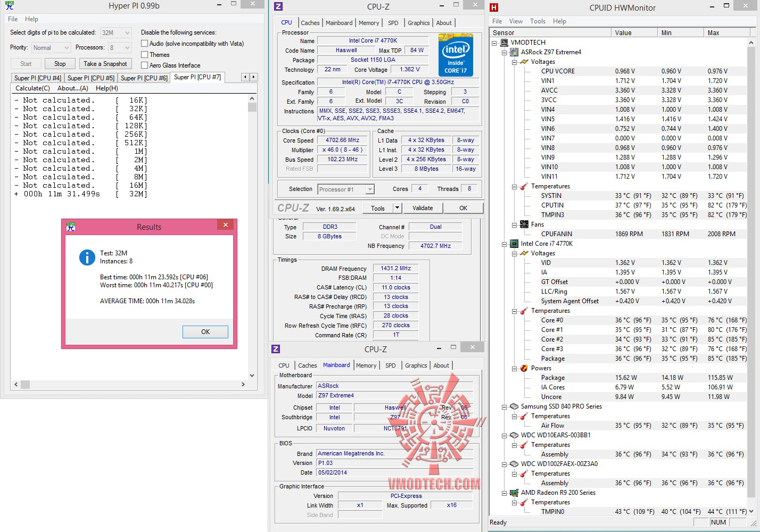
Task: Click the thermometer icon above the SYSTIN row
Action: [524, 186]
